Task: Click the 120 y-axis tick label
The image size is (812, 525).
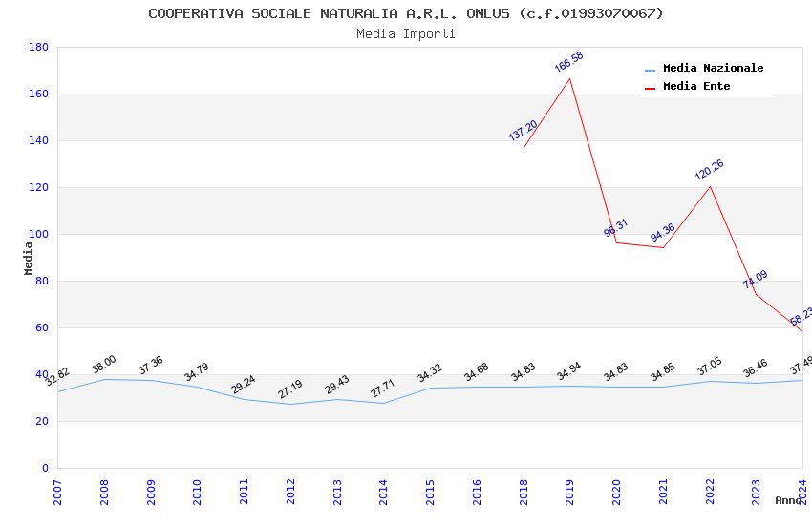Action: pos(38,187)
